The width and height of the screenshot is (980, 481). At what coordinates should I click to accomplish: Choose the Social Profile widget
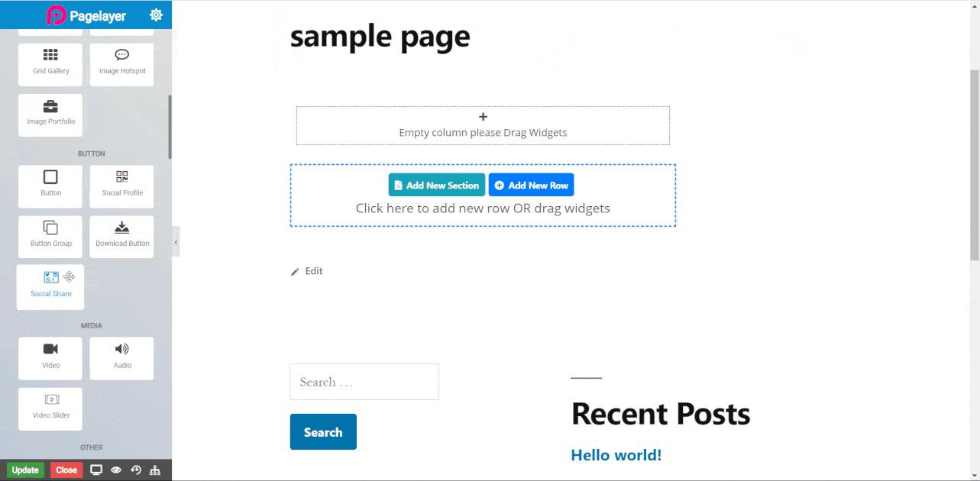(122, 184)
